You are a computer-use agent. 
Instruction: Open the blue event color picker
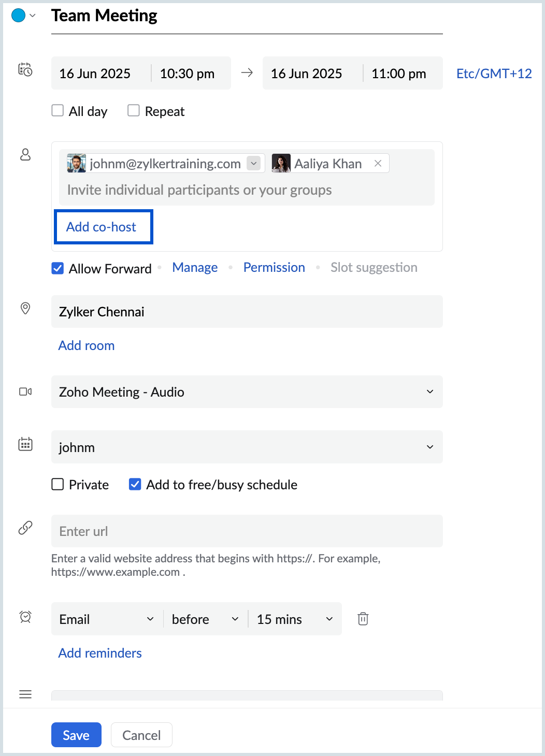tap(23, 16)
